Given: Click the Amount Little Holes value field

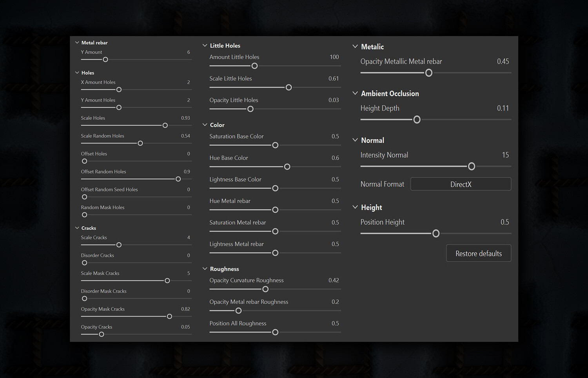Looking at the screenshot, I should (334, 57).
